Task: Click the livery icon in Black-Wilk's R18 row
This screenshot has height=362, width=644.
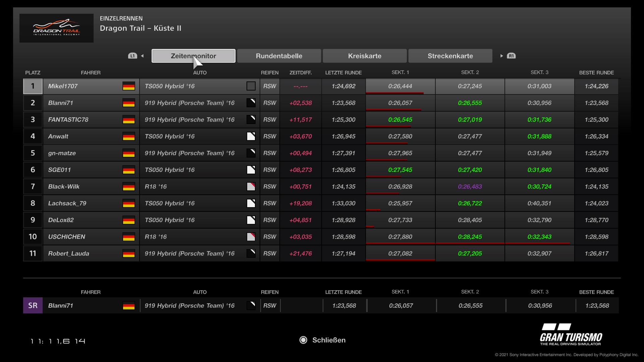Action: coord(251,187)
